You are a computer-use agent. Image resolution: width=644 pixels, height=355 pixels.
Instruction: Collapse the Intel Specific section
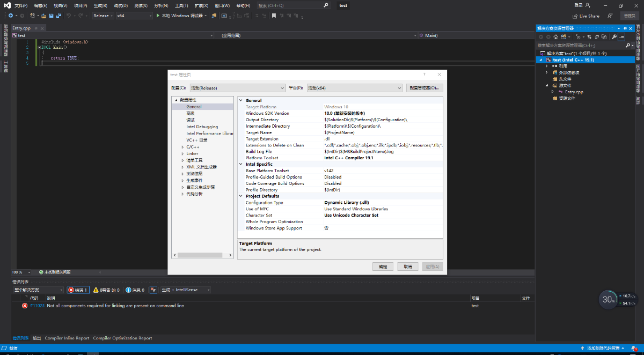[241, 164]
